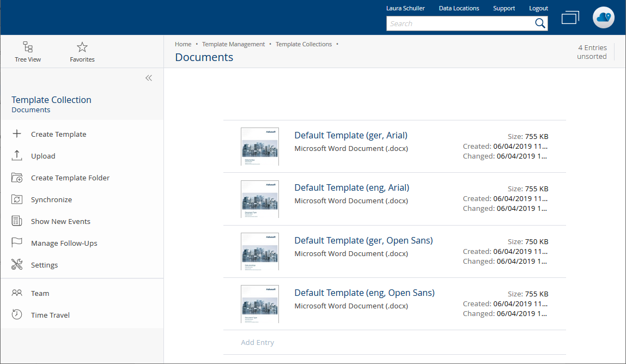626x364 pixels.
Task: Click the Upload arrow icon
Action: [17, 156]
